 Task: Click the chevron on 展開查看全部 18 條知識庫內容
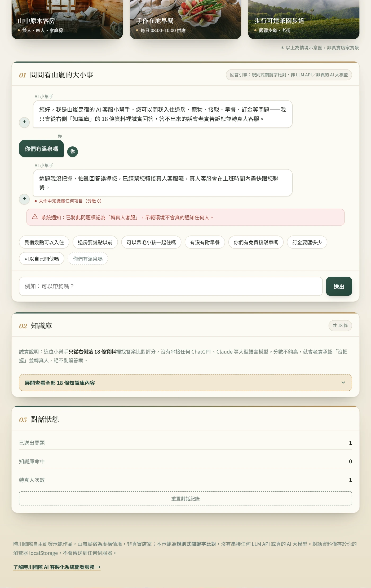point(343,382)
